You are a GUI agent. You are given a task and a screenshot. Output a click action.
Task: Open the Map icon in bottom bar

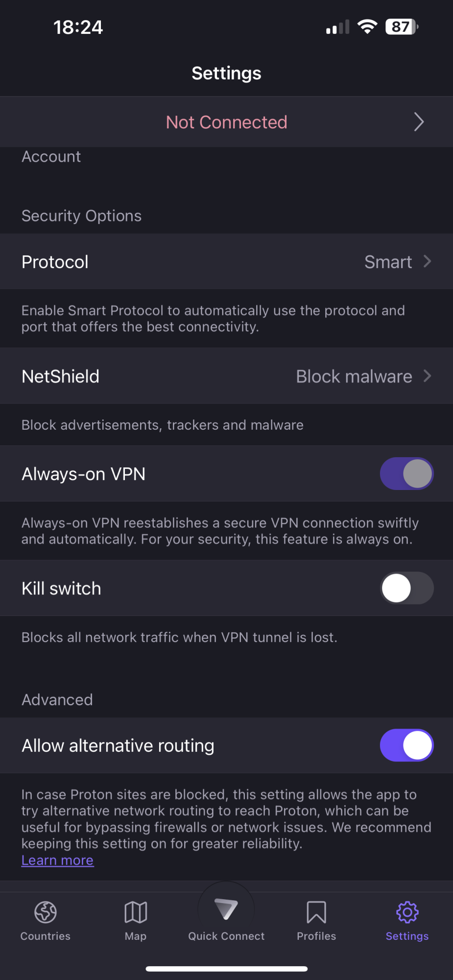coord(136,912)
